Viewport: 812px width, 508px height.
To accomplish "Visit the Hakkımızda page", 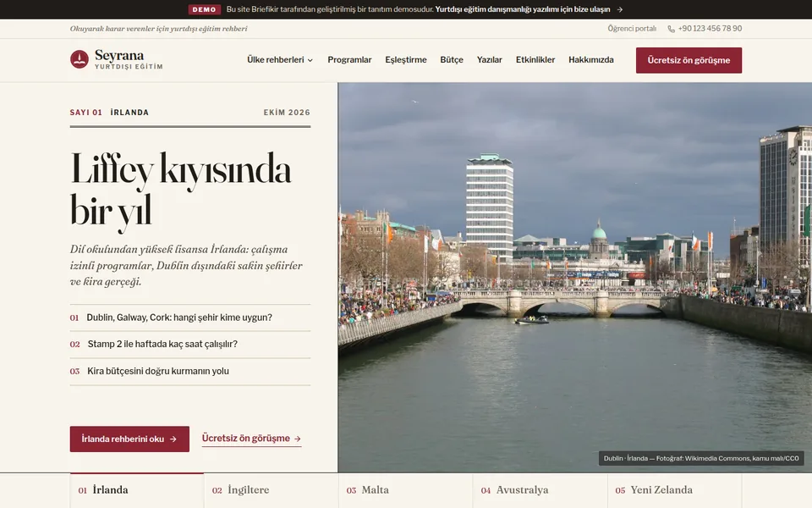I will (591, 59).
